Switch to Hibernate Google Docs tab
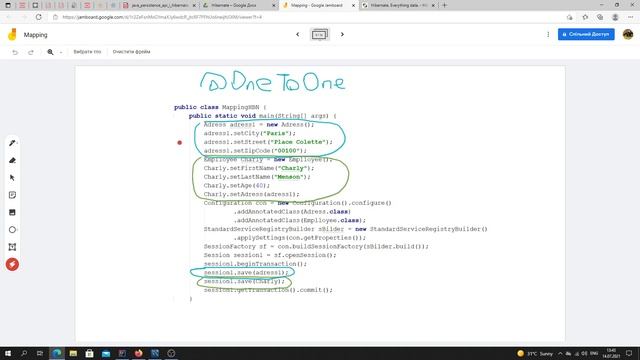 238,5
